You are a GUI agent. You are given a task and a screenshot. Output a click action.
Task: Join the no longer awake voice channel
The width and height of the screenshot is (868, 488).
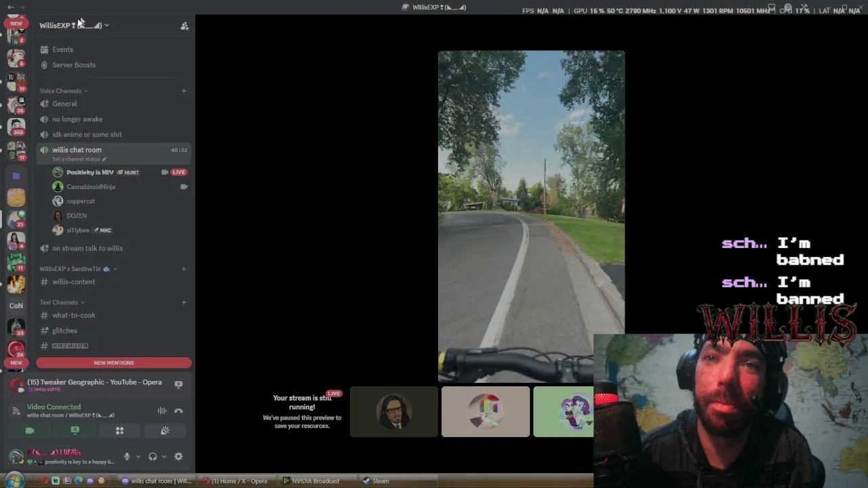coord(113,119)
